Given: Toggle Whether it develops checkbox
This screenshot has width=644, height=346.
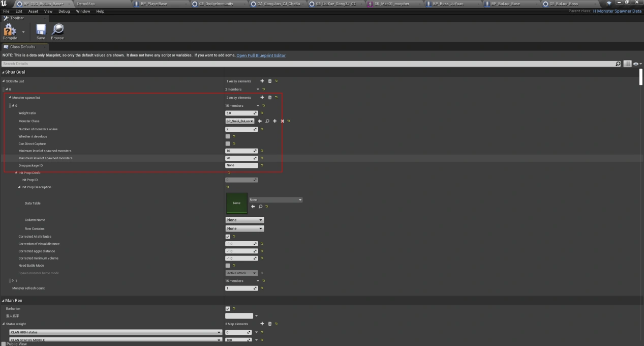Looking at the screenshot, I should (x=228, y=136).
